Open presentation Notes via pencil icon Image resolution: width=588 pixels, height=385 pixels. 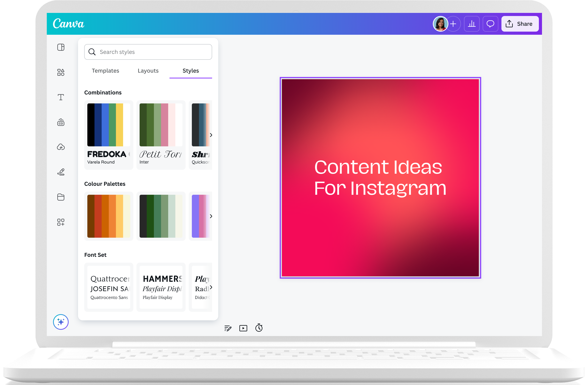click(x=228, y=328)
